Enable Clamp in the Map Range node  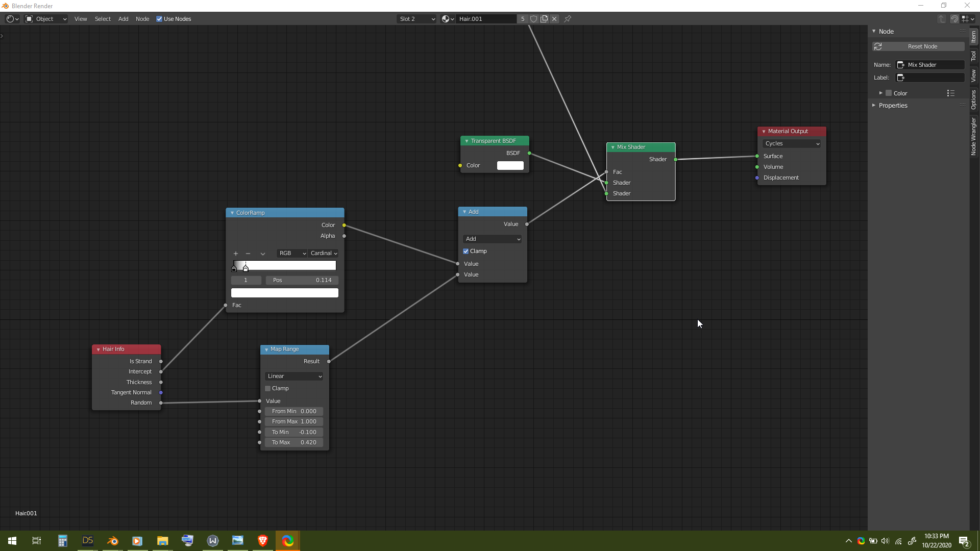coord(267,388)
